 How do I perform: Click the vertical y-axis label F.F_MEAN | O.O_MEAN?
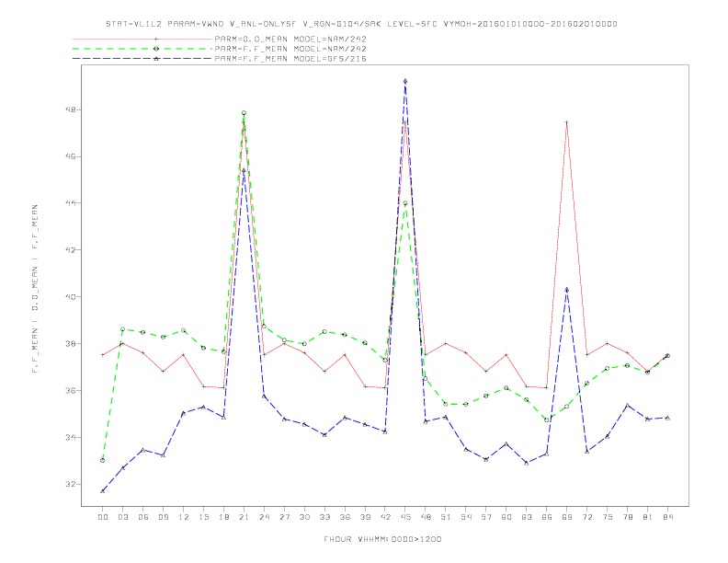coord(35,289)
